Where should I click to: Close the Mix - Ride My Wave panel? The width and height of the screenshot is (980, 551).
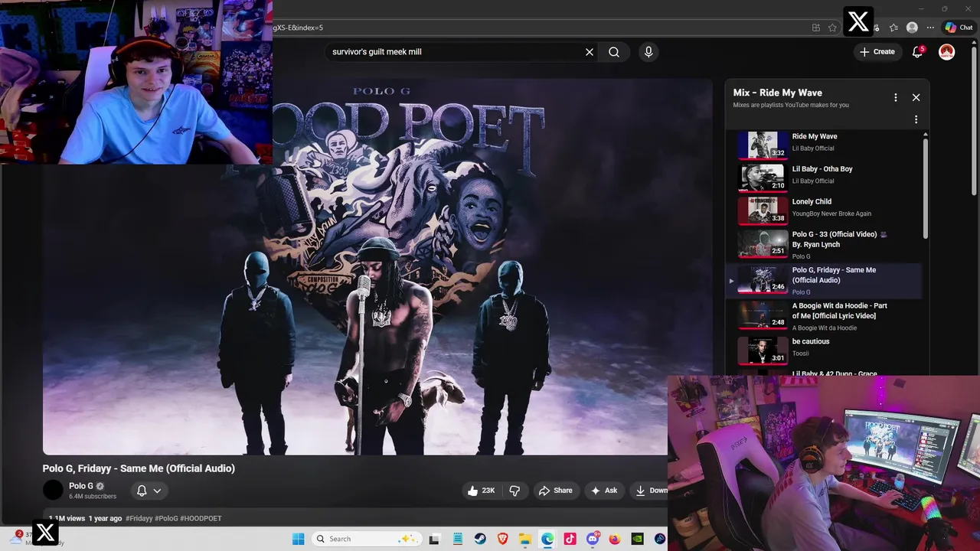916,97
